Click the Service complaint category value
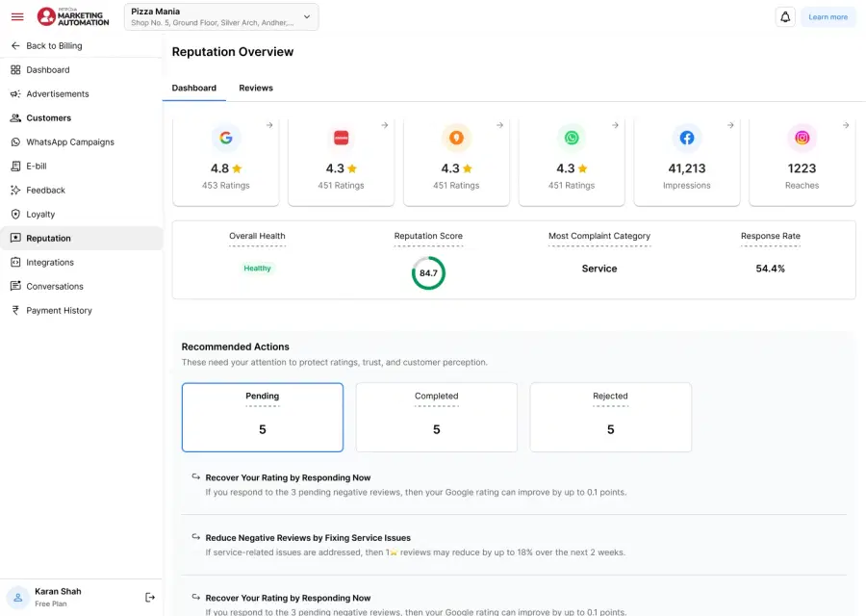 (x=599, y=269)
